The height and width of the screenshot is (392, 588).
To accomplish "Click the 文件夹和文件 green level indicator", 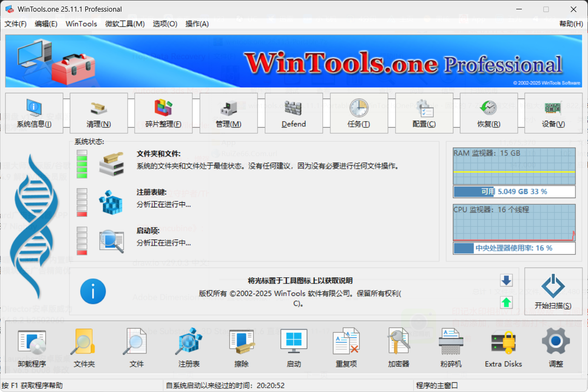I will click(x=82, y=164).
